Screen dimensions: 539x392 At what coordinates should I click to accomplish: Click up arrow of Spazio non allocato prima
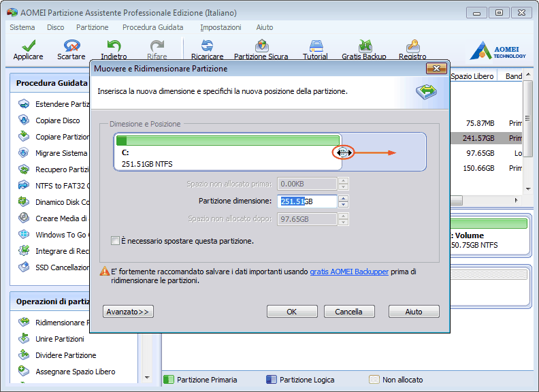click(x=343, y=181)
